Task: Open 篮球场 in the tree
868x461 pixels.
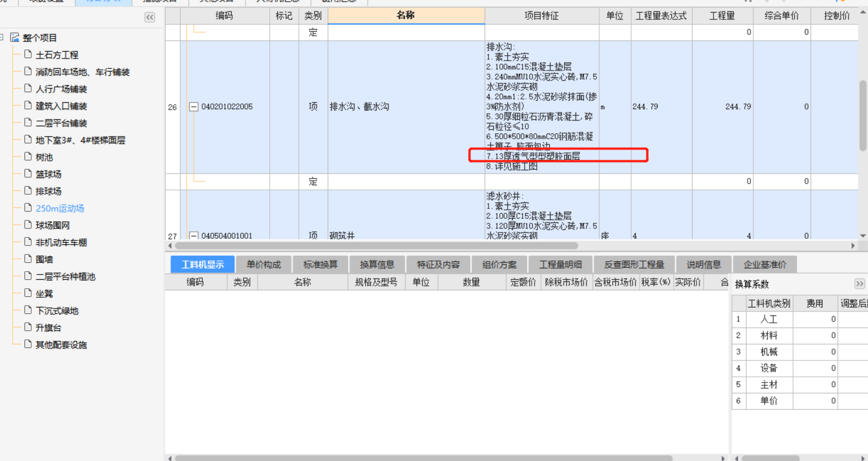Action: [x=48, y=174]
